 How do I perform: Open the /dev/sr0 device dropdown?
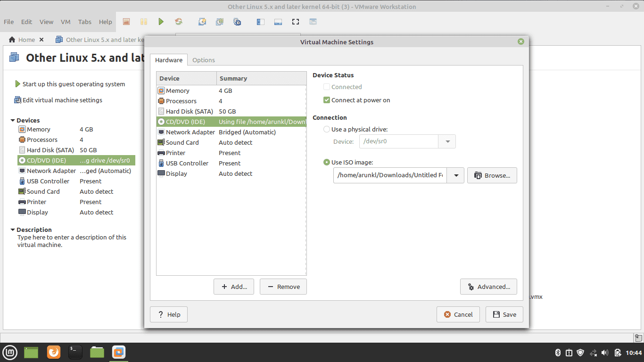pos(447,141)
